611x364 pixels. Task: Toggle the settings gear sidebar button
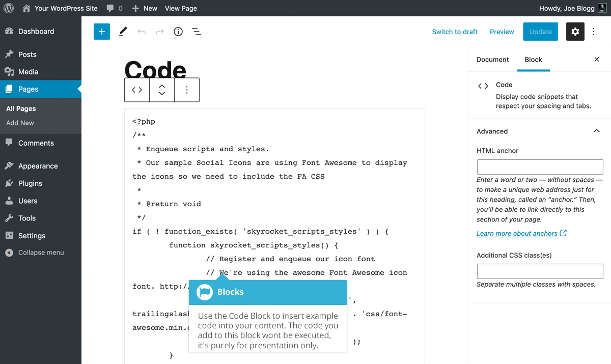point(575,32)
